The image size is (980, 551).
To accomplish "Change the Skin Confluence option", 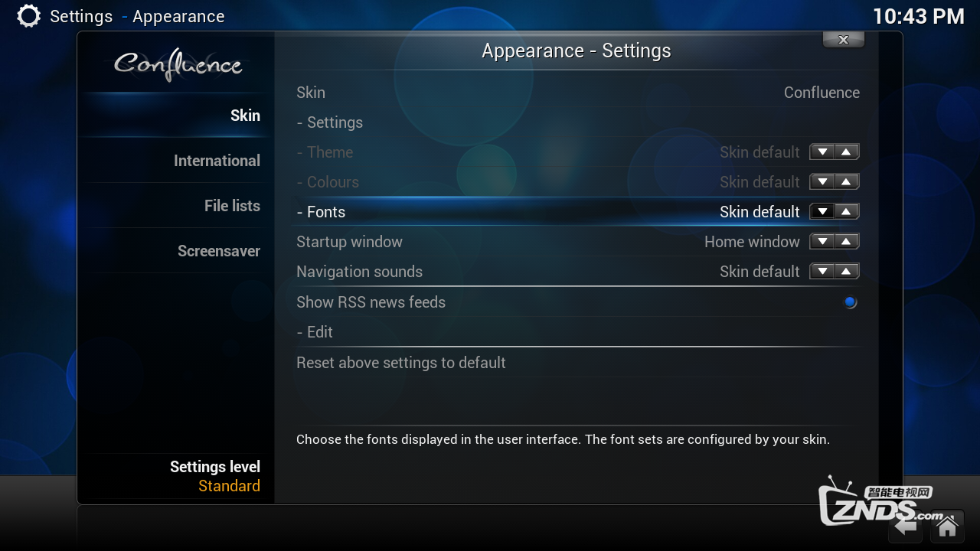I will 577,93.
